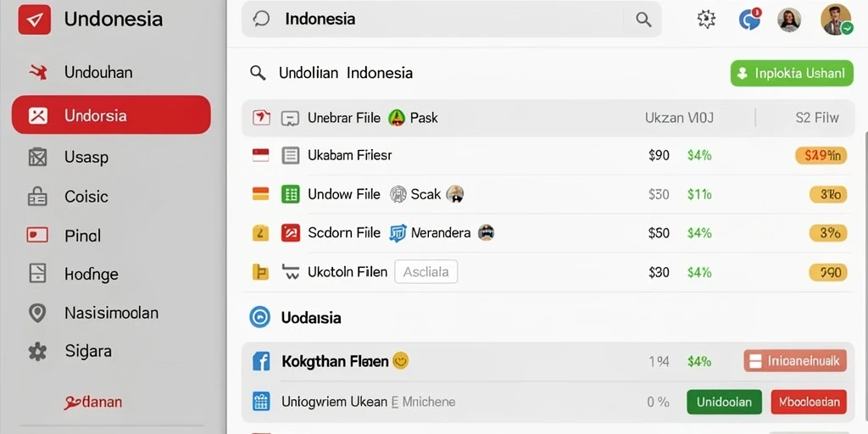Open the blue notifications icon with badge
Screen dimensions: 868x434
pyautogui.click(x=750, y=19)
